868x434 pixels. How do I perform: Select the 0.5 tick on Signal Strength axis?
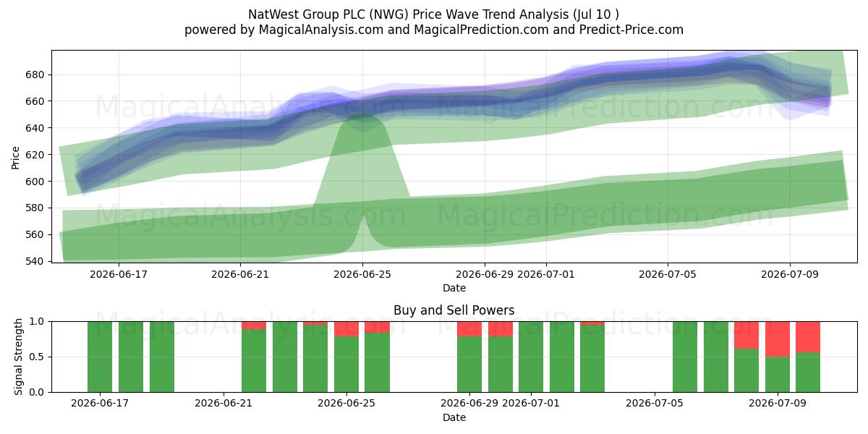[x=37, y=357]
